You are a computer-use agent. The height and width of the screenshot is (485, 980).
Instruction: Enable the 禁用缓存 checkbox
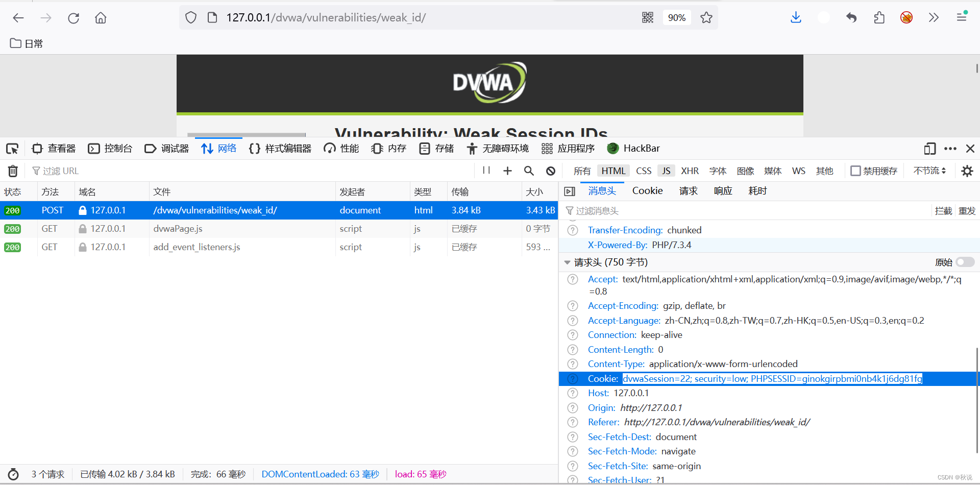click(855, 171)
